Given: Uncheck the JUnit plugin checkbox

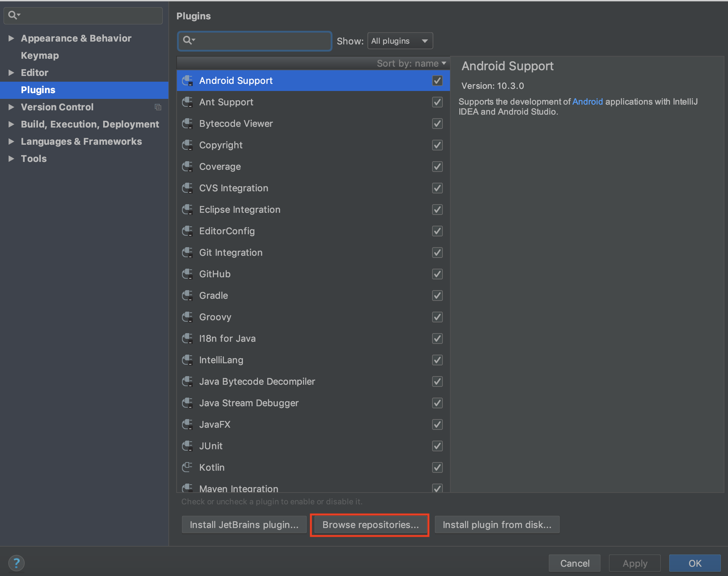Looking at the screenshot, I should 437,446.
